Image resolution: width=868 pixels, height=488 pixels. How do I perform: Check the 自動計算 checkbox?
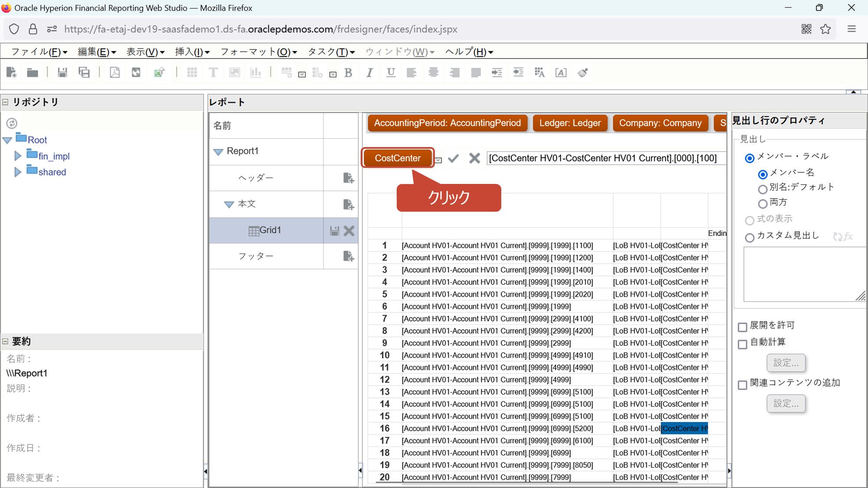743,344
